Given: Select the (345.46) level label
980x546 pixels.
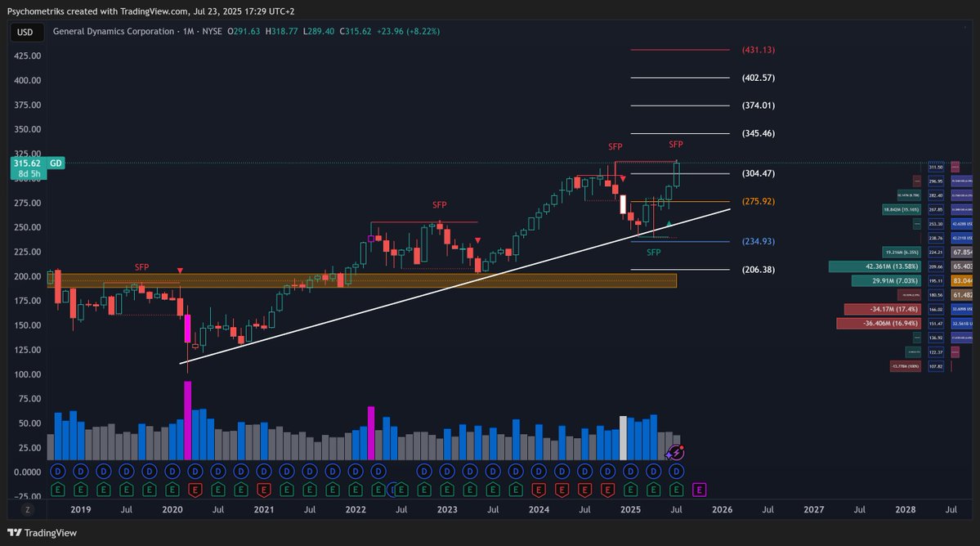Looking at the screenshot, I should point(758,134).
